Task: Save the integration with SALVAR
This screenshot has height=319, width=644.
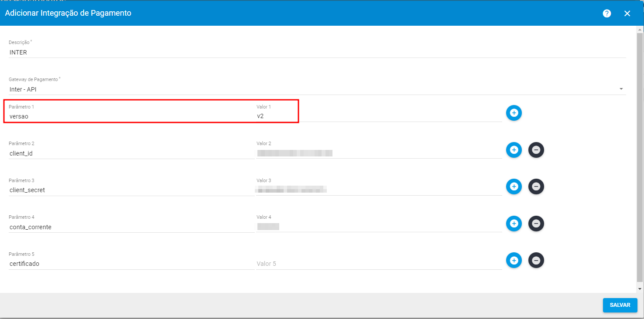Action: tap(620, 305)
